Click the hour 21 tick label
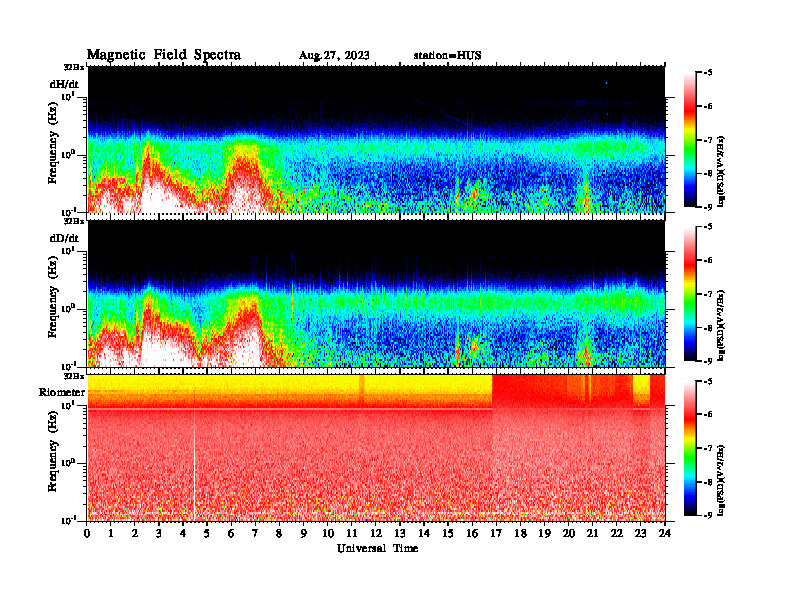Image resolution: width=792 pixels, height=612 pixels. pos(592,533)
